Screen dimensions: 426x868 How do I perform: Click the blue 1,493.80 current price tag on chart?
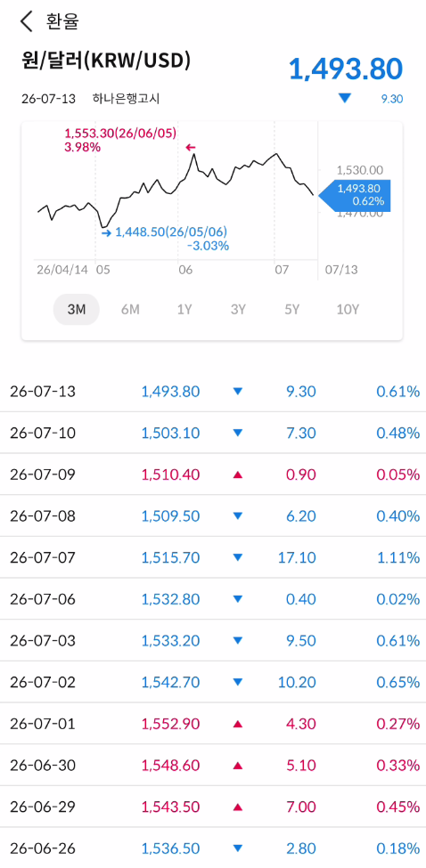click(356, 195)
